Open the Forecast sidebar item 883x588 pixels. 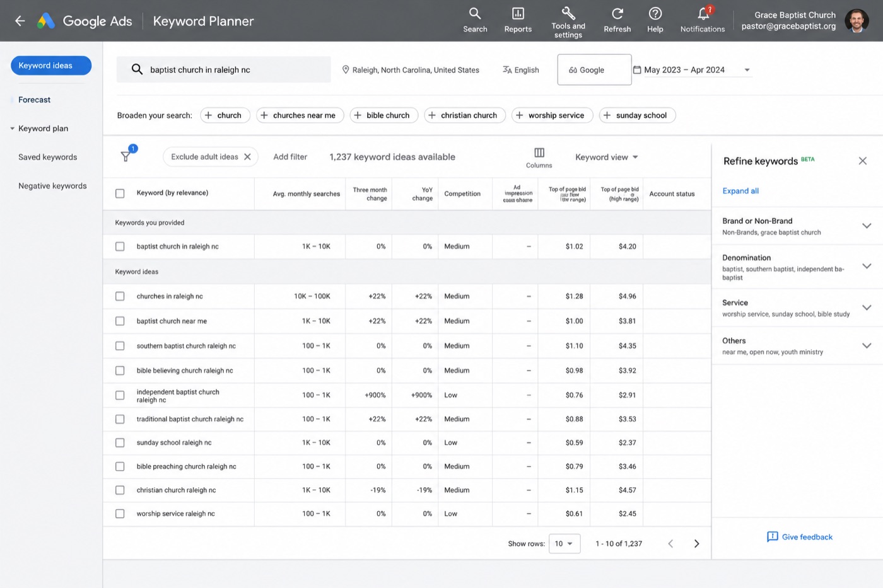coord(34,100)
